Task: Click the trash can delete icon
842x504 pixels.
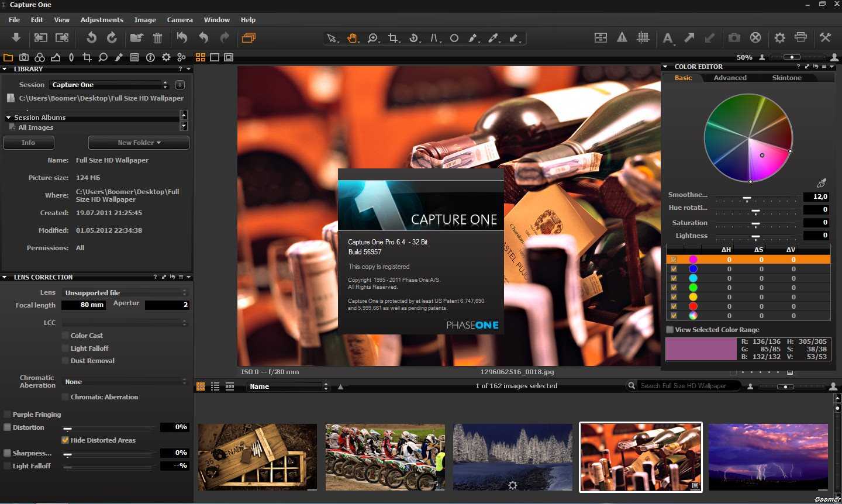Action: [x=157, y=38]
